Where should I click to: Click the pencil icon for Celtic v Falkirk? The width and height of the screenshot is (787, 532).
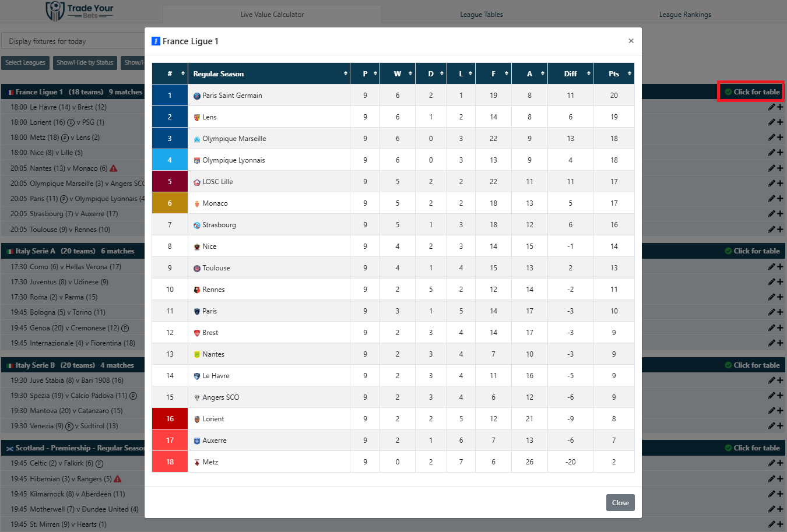(x=771, y=463)
